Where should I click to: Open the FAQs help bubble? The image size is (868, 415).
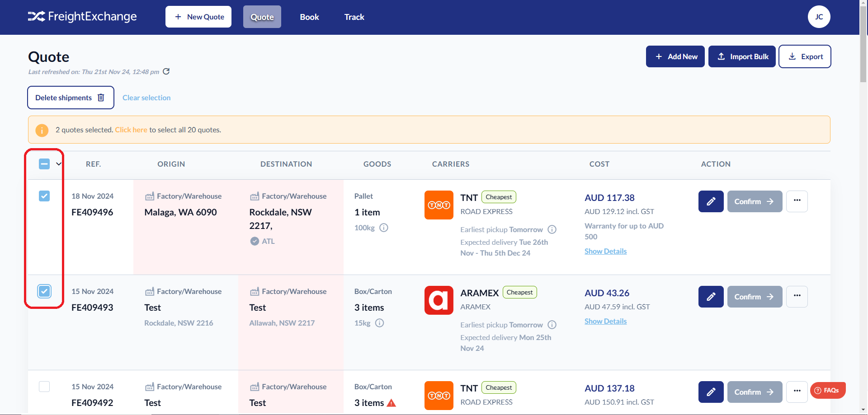pyautogui.click(x=828, y=391)
